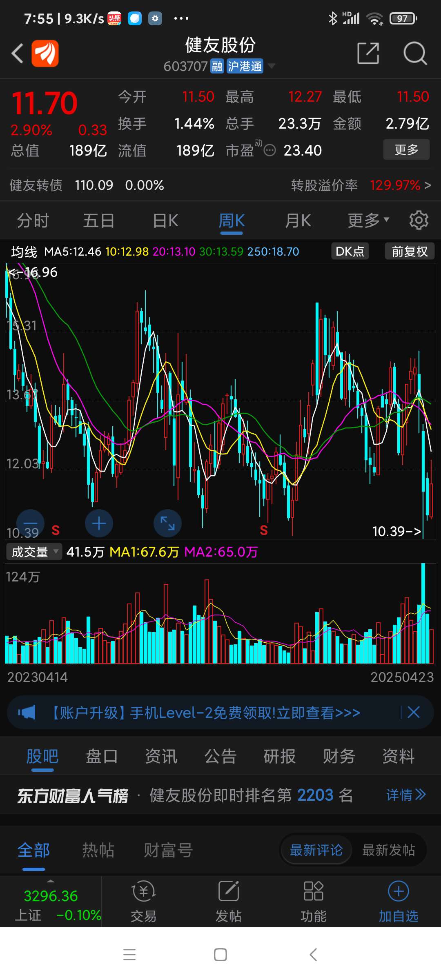Add stock via 加自选 icon
This screenshot has height=980, width=441.
coord(399,902)
